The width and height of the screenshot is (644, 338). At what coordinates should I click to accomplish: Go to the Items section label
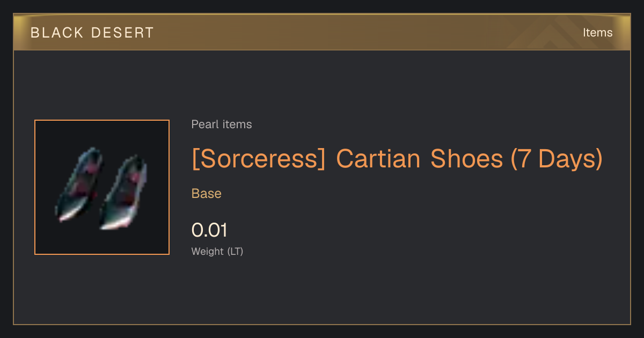(597, 33)
